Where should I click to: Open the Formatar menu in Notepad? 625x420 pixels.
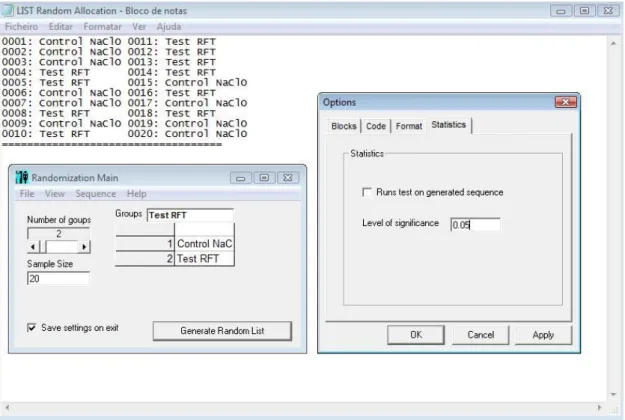click(x=102, y=27)
